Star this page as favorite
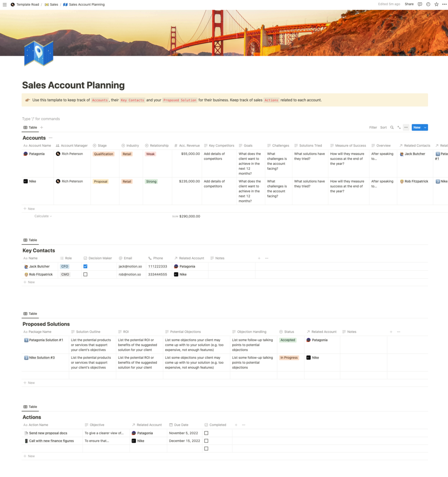 point(436,4)
